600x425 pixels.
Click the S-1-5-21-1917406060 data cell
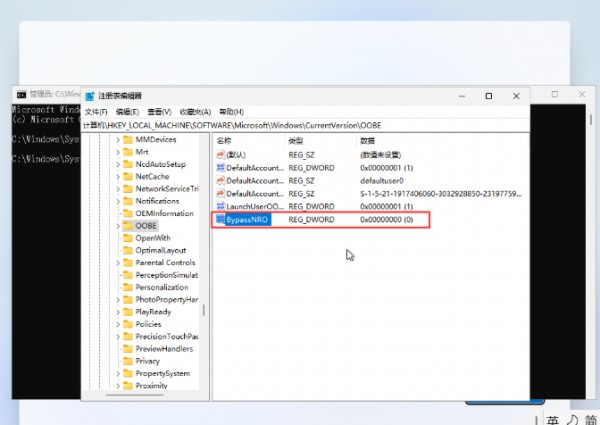click(x=441, y=194)
